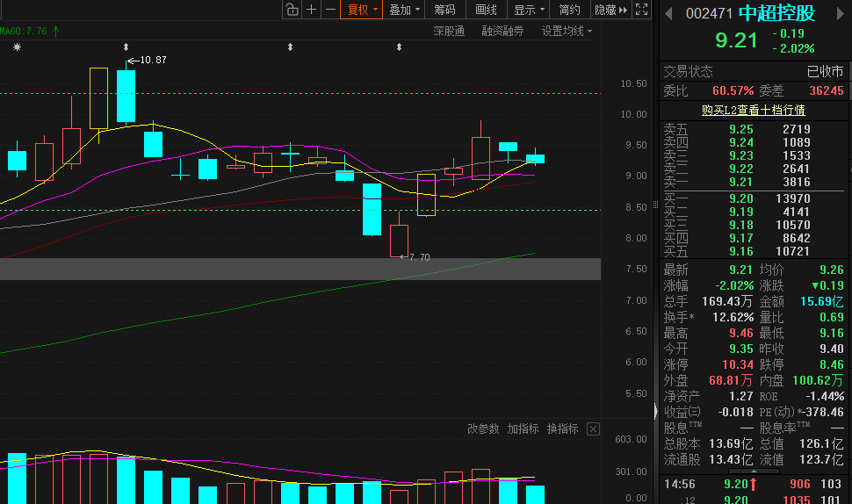Click the event marker above the 10.87 candle

[126, 47]
